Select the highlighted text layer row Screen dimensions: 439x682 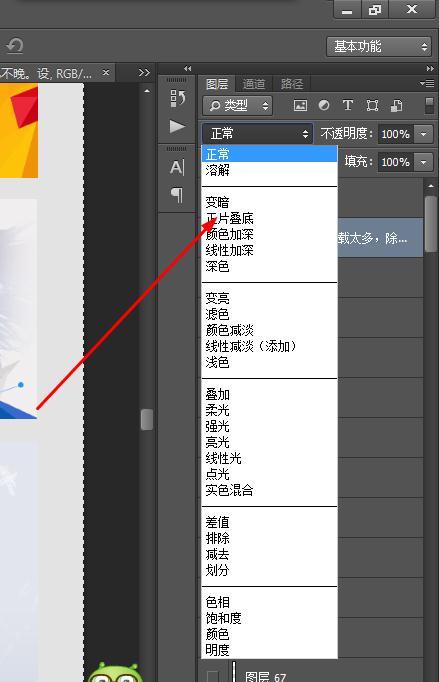[x=380, y=237]
